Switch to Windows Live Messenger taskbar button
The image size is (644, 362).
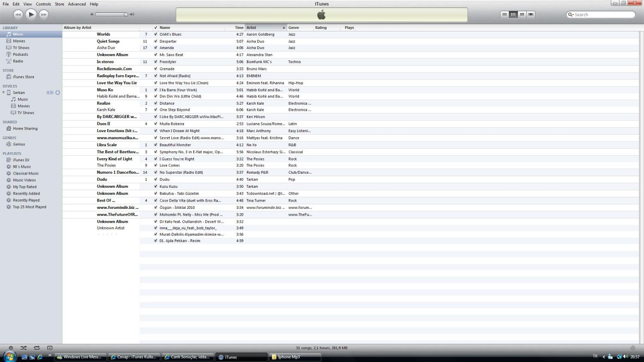coord(80,357)
